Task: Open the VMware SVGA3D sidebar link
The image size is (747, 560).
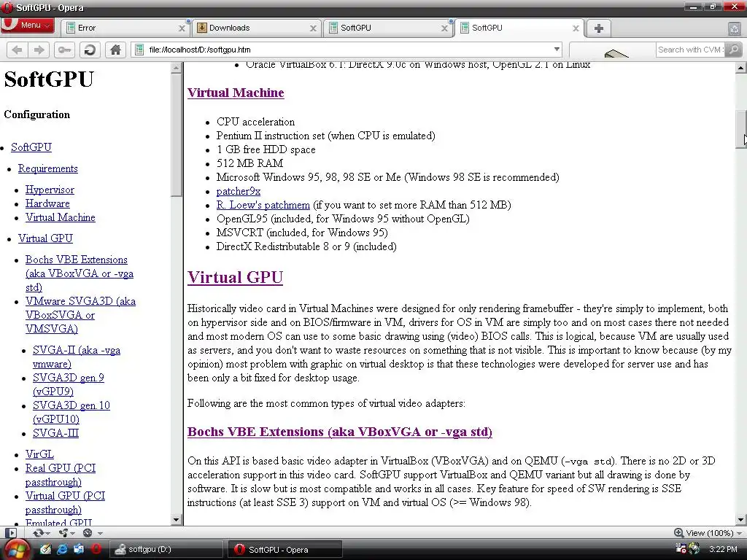Action: coord(80,315)
